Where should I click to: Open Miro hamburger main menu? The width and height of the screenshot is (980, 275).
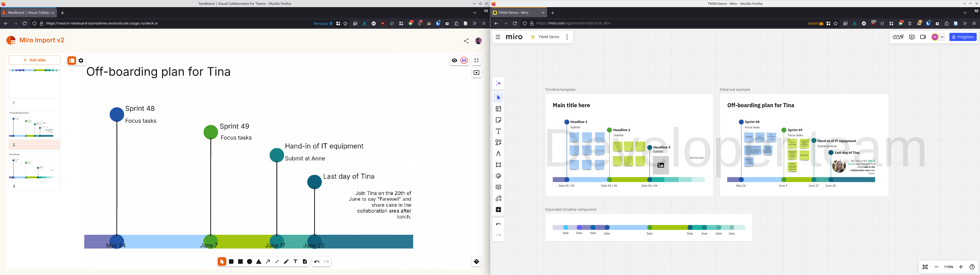click(x=498, y=37)
